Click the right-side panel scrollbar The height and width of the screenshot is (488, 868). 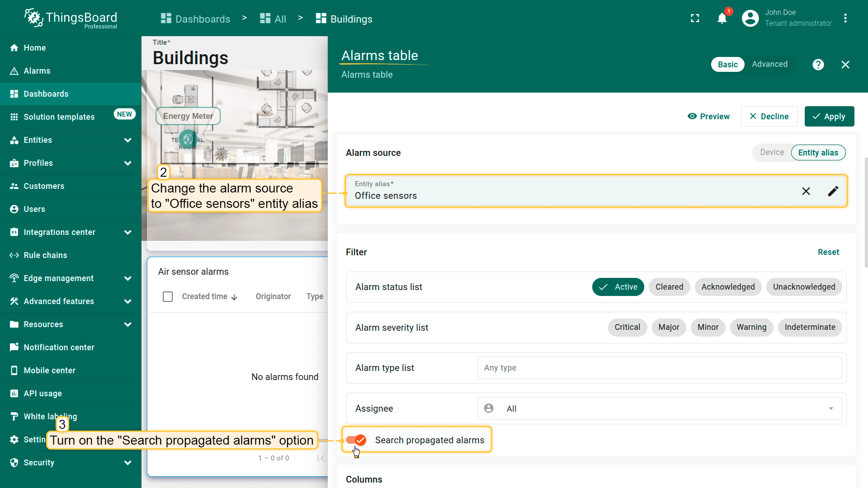click(x=865, y=212)
